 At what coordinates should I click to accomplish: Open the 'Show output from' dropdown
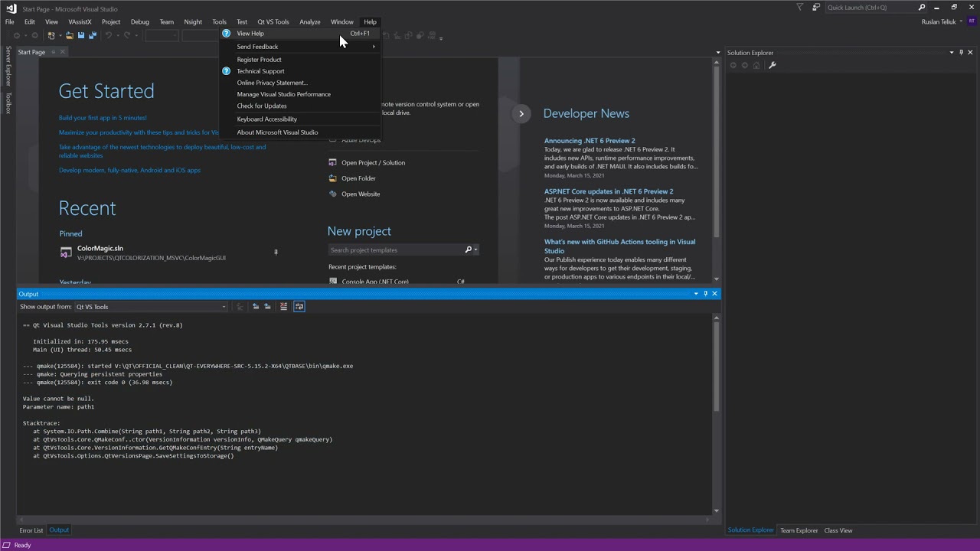point(150,307)
